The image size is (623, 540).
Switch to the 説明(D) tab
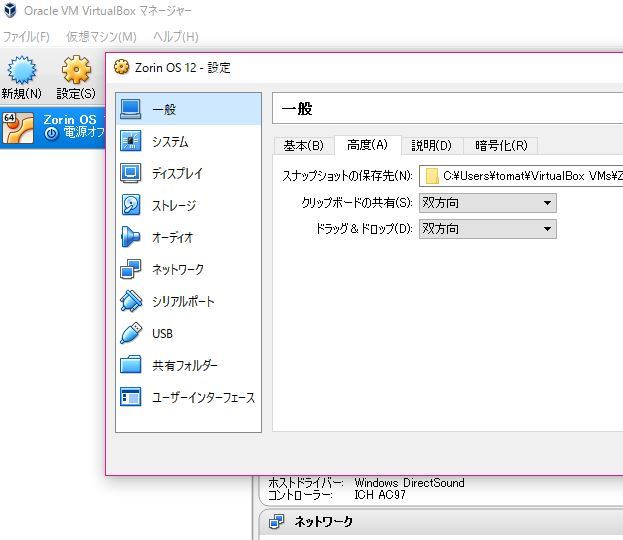(x=431, y=146)
